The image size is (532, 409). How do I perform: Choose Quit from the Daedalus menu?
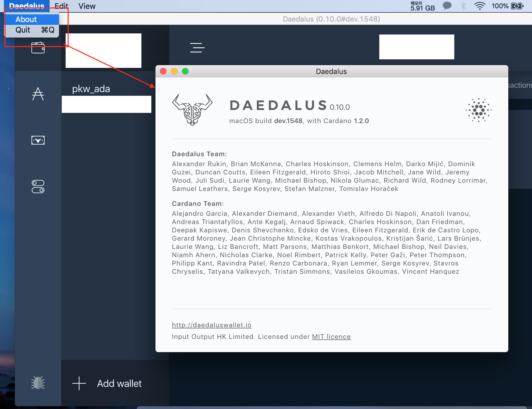(x=23, y=30)
